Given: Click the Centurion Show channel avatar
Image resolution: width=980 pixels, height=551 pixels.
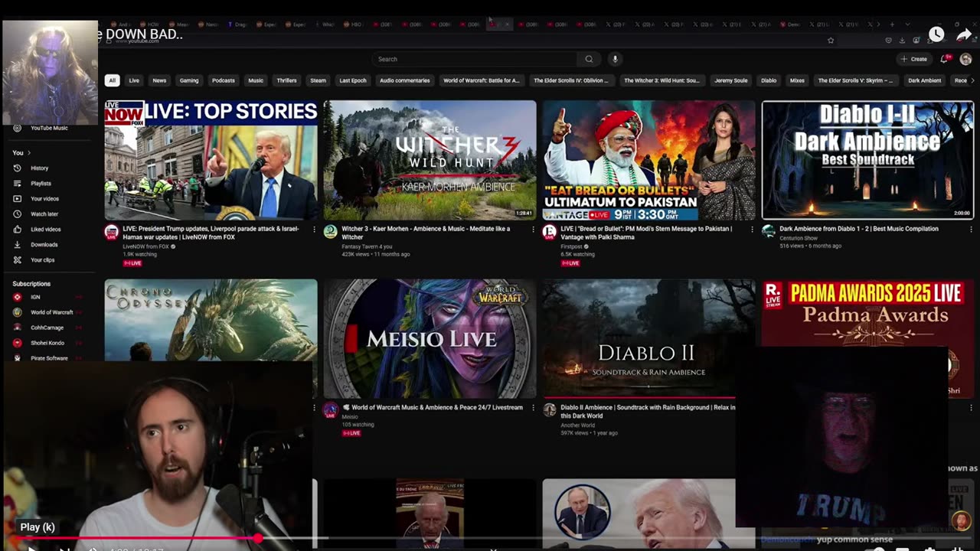Looking at the screenshot, I should [769, 232].
